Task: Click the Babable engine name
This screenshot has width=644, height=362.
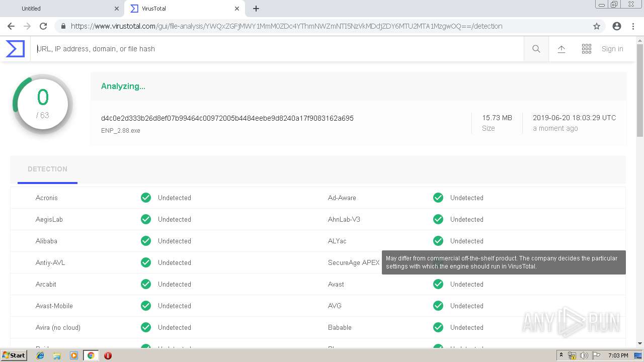Action: click(340, 328)
